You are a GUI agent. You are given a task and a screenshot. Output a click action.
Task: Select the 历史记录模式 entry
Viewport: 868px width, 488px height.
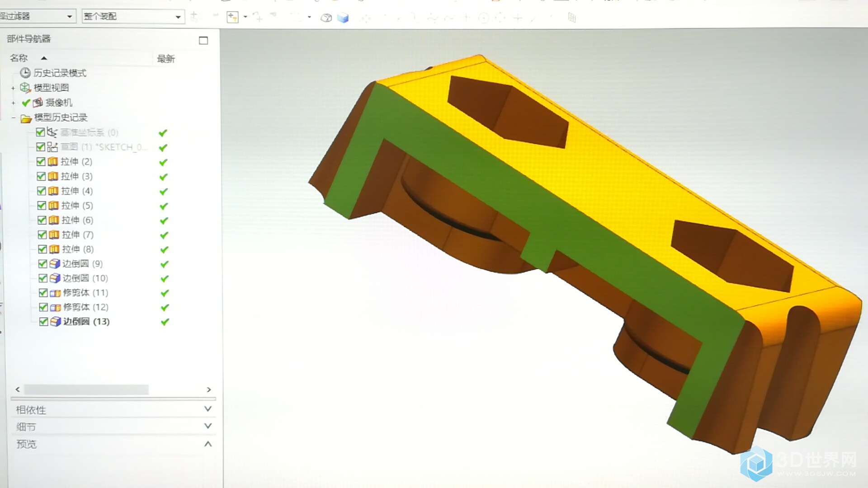60,73
